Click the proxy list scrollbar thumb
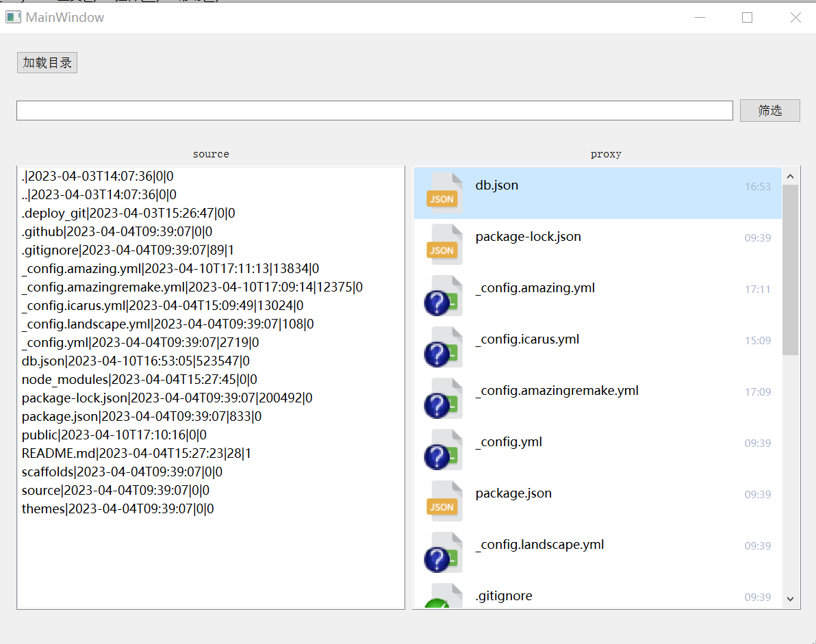The height and width of the screenshot is (644, 816). point(790,270)
